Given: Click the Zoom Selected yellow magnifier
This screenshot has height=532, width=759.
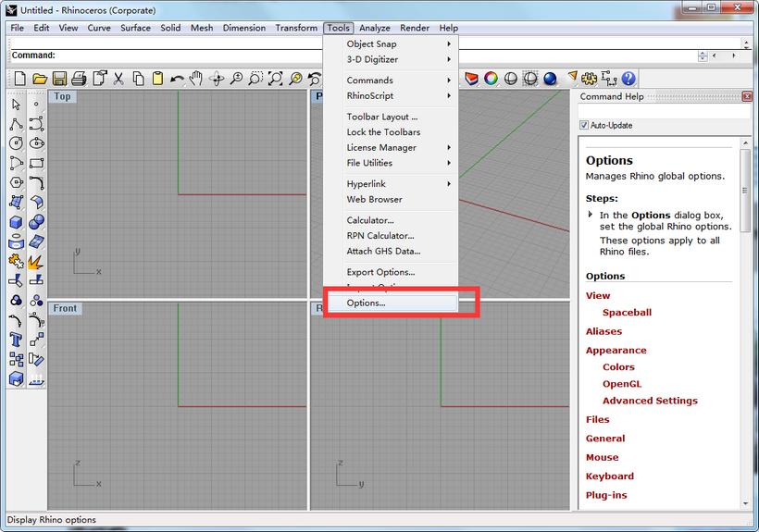Looking at the screenshot, I should 295,79.
